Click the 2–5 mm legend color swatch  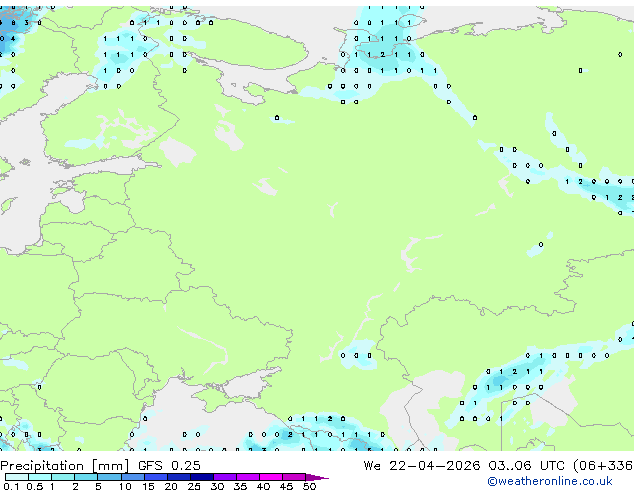pyautogui.click(x=86, y=477)
